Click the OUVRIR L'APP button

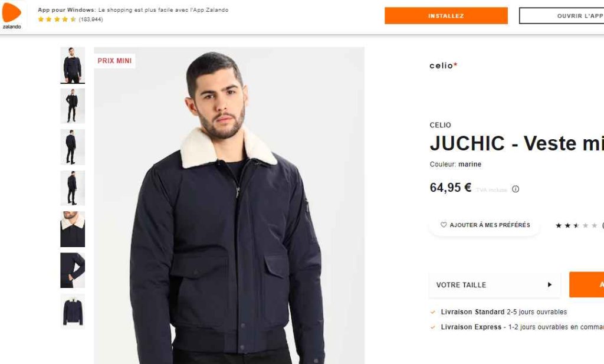[562, 16]
